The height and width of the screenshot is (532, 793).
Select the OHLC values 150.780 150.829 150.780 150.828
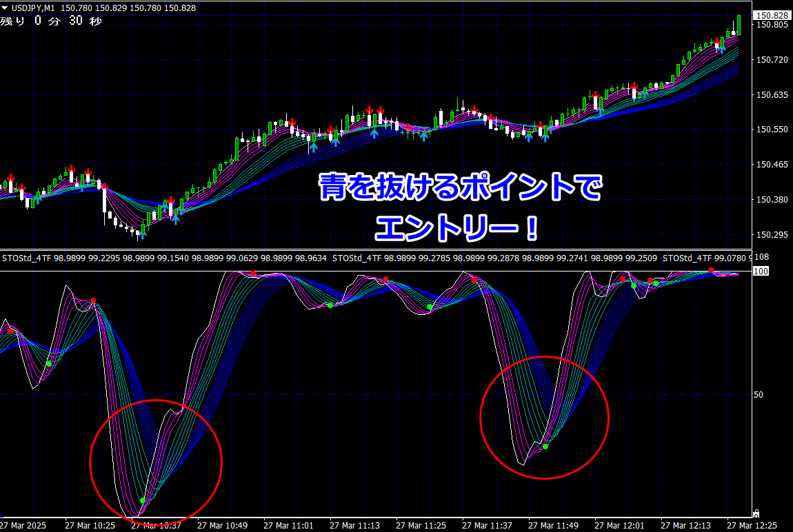[x=128, y=8]
